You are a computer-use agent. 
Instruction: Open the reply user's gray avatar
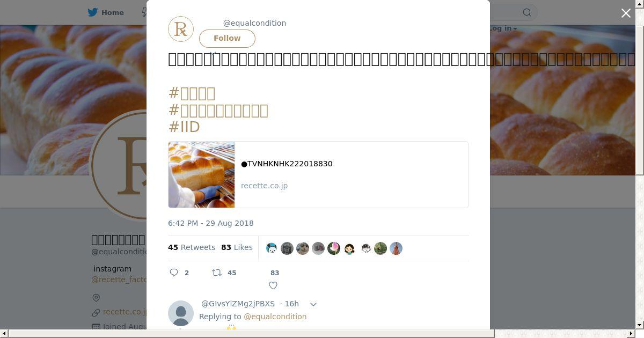[181, 313]
